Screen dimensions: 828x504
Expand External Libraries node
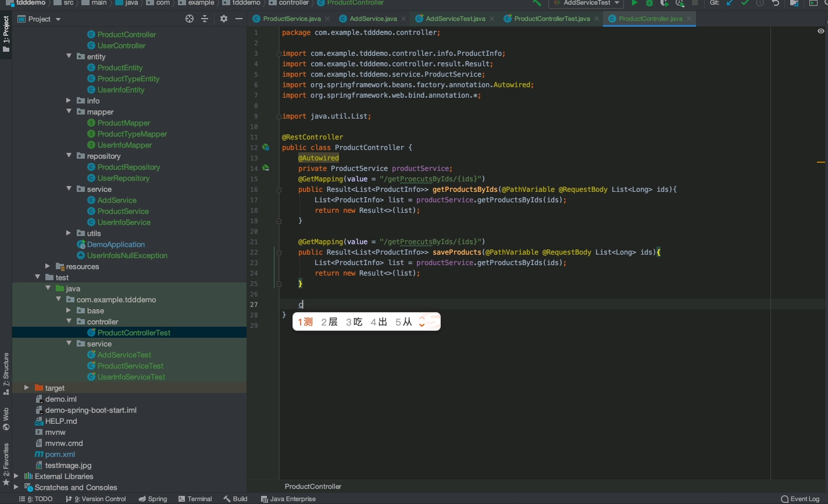(16, 476)
